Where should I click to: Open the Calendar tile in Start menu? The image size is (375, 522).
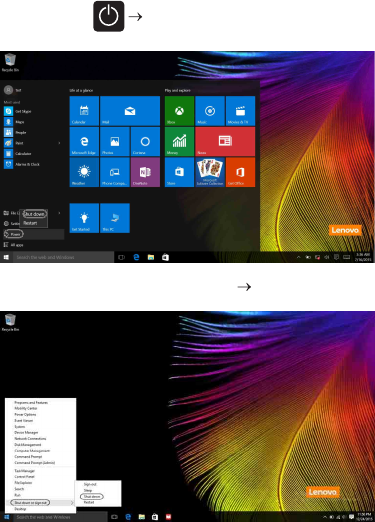click(84, 111)
